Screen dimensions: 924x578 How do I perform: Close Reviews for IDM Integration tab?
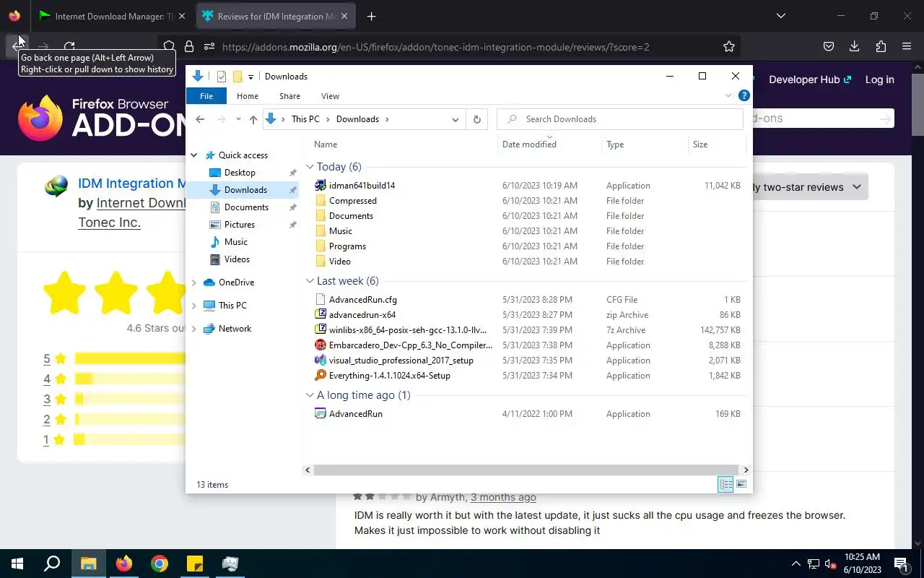[x=344, y=16]
